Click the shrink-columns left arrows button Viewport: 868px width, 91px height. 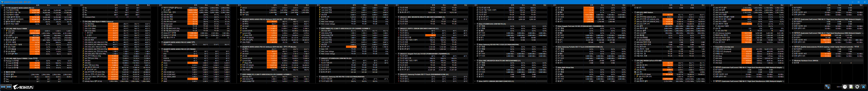point(3,87)
